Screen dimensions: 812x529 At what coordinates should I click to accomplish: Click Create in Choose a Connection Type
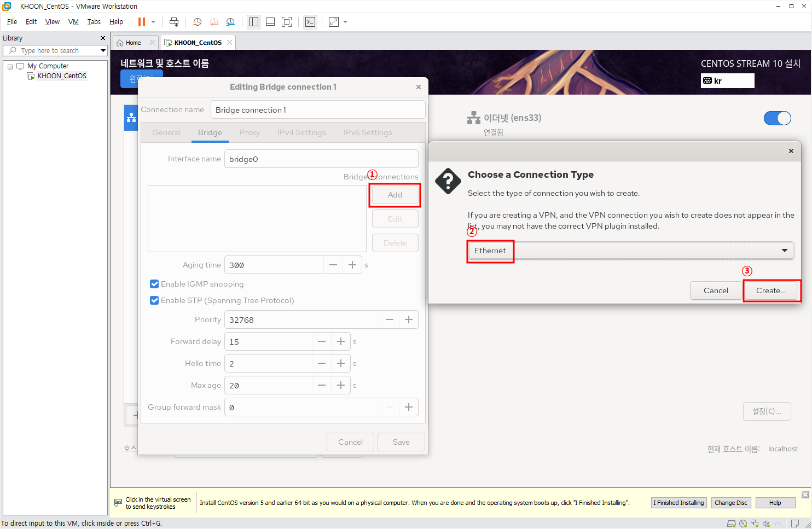770,290
